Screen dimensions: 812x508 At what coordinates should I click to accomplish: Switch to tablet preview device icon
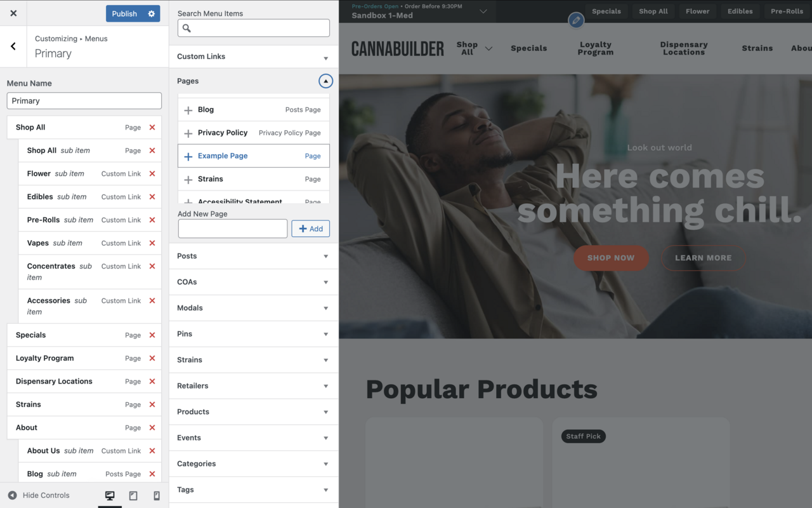click(133, 495)
